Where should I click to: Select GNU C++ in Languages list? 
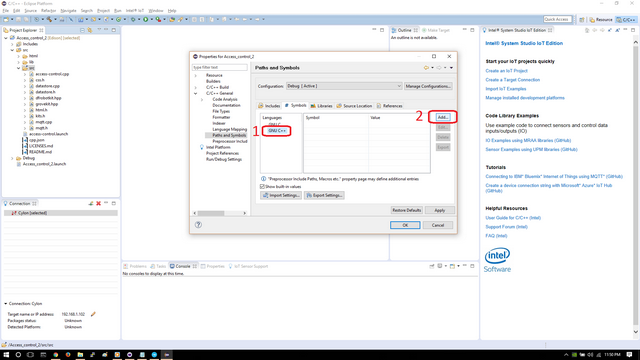tap(277, 131)
